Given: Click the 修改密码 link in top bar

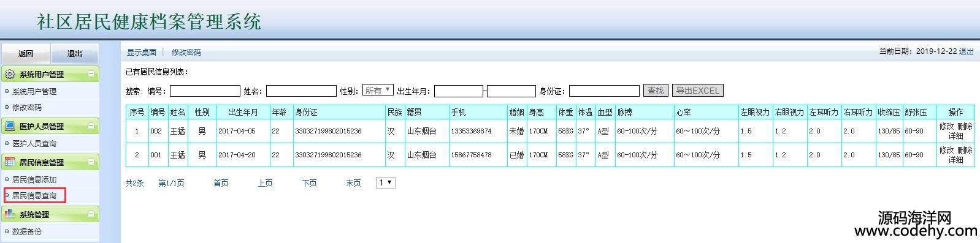Looking at the screenshot, I should [x=186, y=53].
